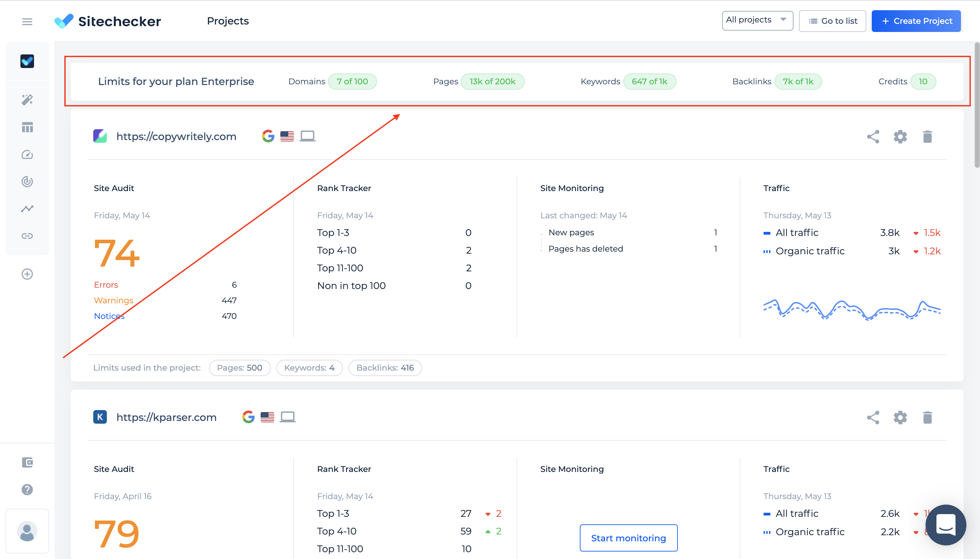Open the backlinks chain icon in sidebar
The image size is (980, 559).
tap(27, 236)
